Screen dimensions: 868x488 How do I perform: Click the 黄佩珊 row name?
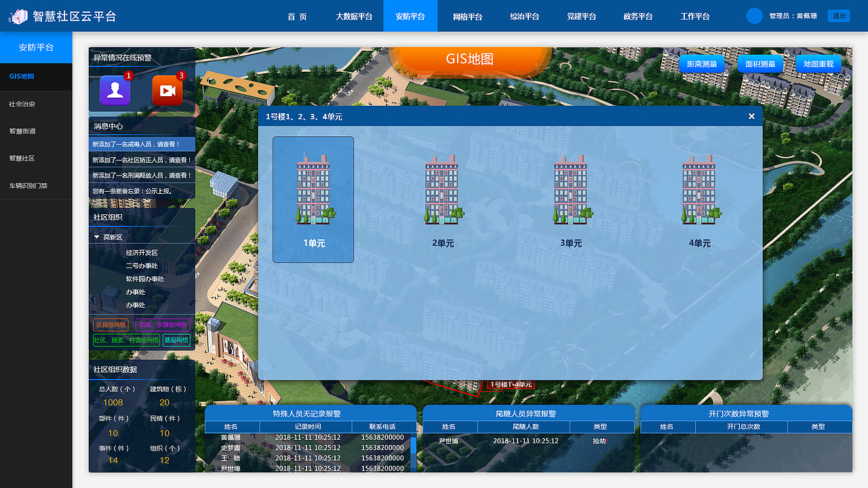tap(231, 438)
